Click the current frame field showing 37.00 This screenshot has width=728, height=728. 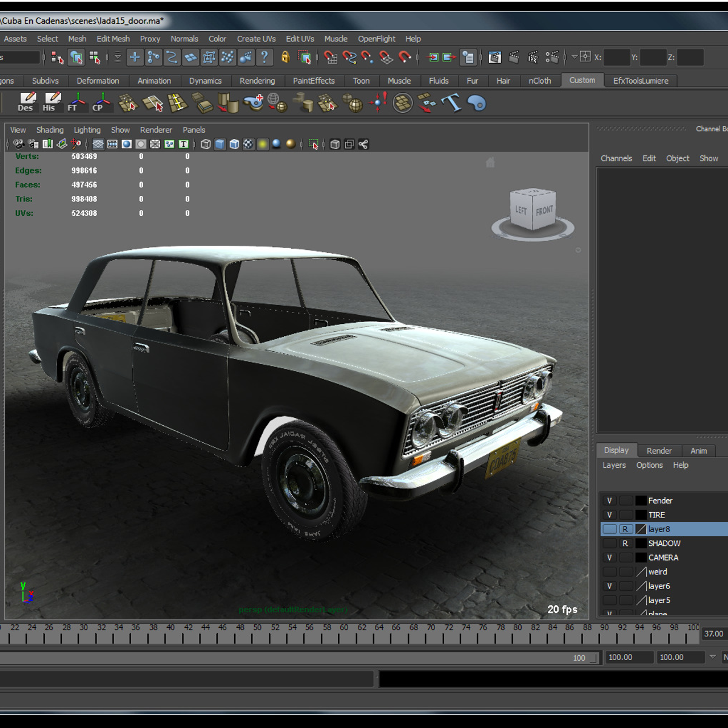tap(714, 634)
